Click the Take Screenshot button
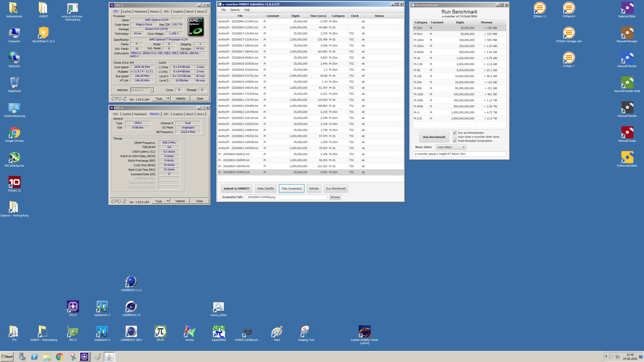The height and width of the screenshot is (362, 644). click(x=292, y=189)
